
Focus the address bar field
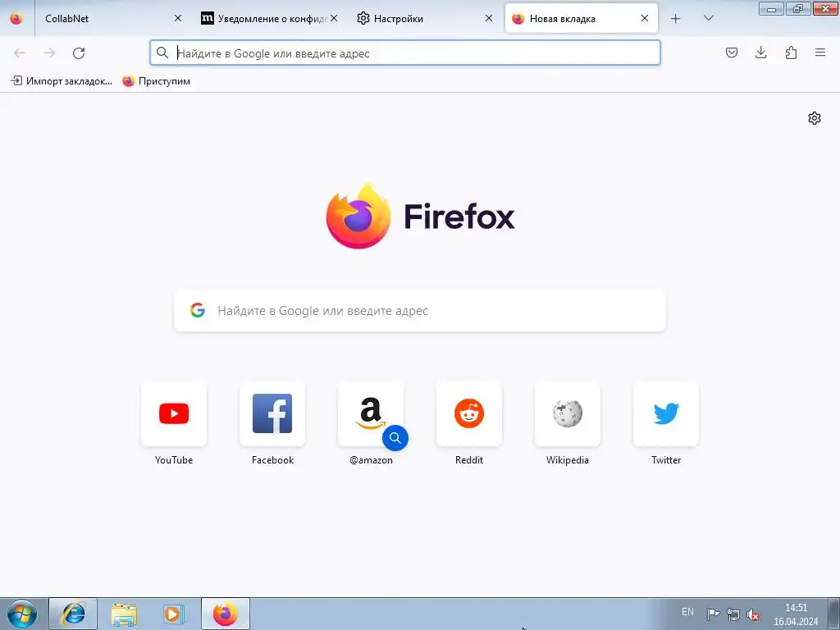pyautogui.click(x=405, y=53)
